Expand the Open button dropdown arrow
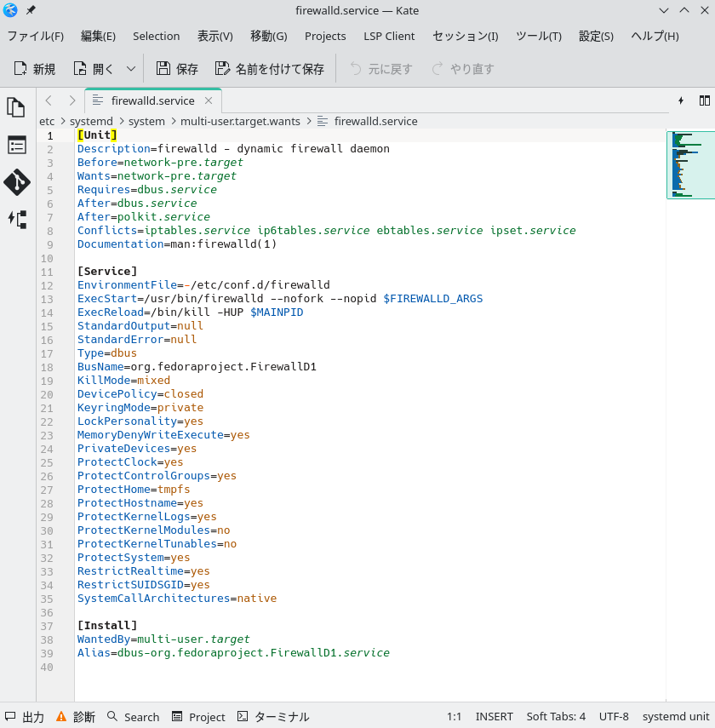 (x=130, y=69)
